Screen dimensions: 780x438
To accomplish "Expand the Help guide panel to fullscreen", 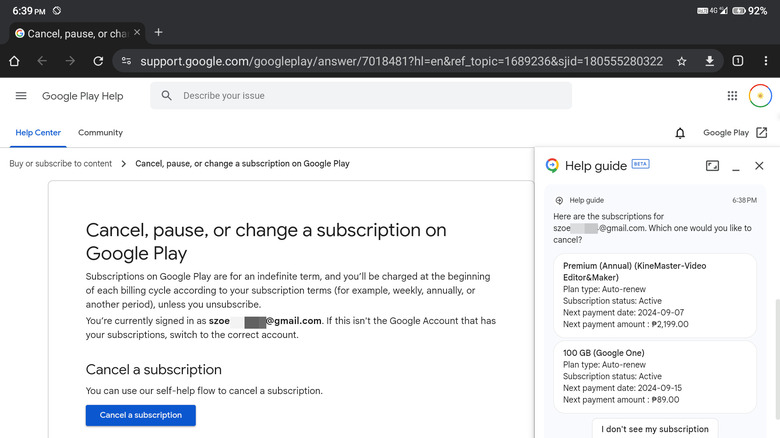I will (x=712, y=166).
